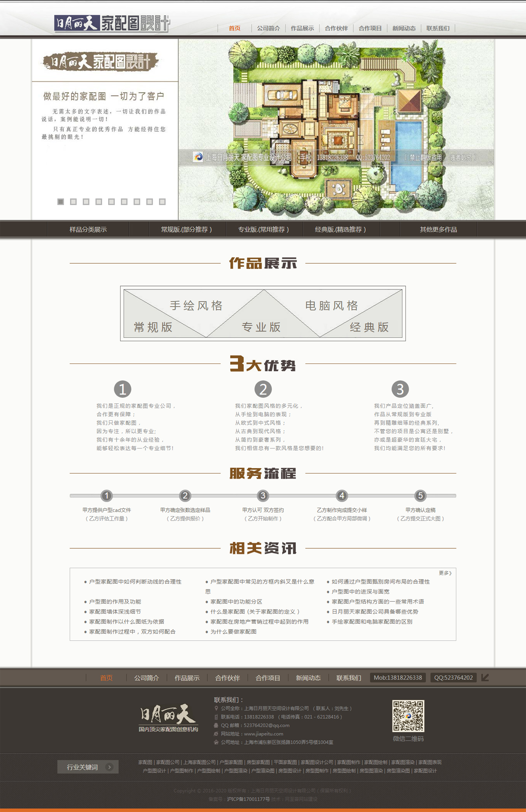
Task: Click the WeChat QR code in footer
Action: pos(408,716)
